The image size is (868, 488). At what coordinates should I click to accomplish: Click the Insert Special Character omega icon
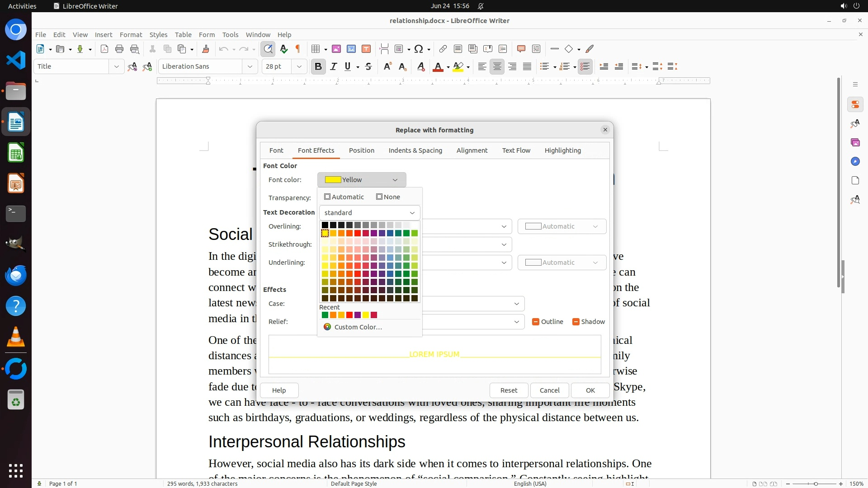[x=419, y=49]
